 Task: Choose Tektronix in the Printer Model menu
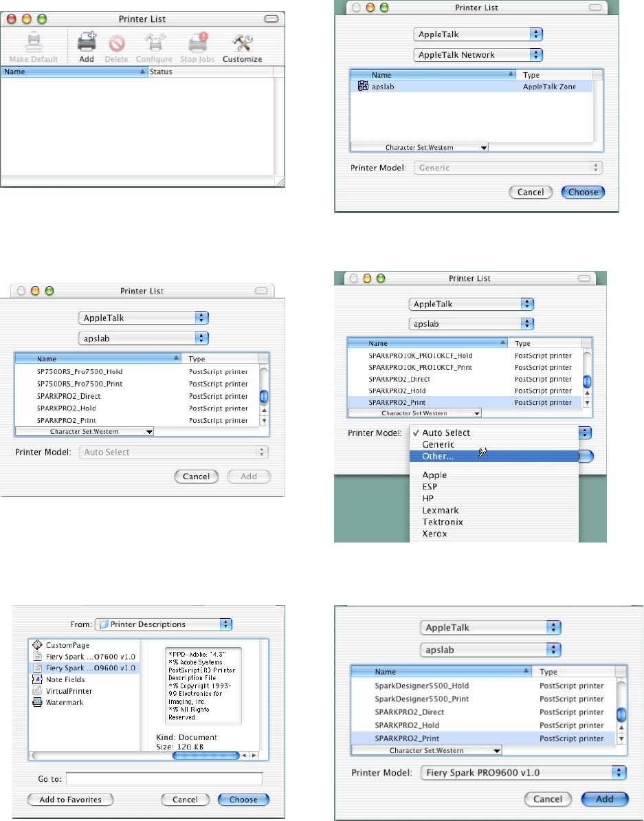[493, 521]
